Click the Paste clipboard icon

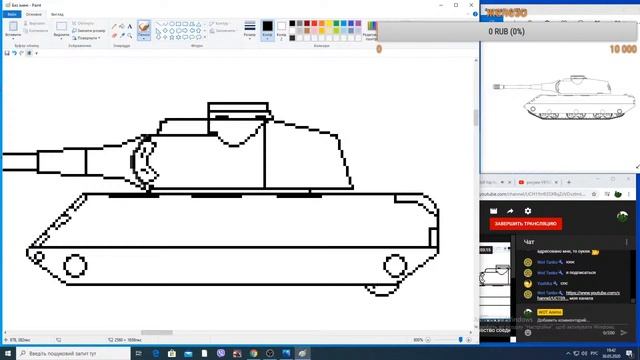point(13,27)
